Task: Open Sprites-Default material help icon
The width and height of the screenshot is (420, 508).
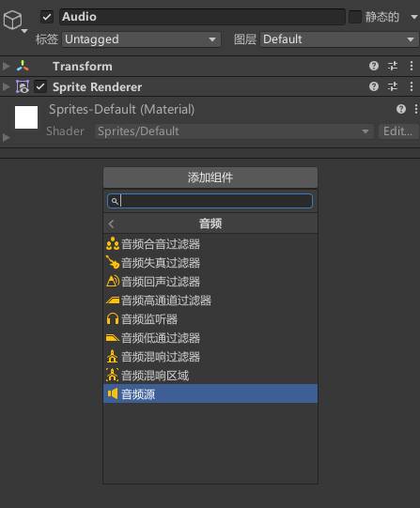Action: point(401,109)
